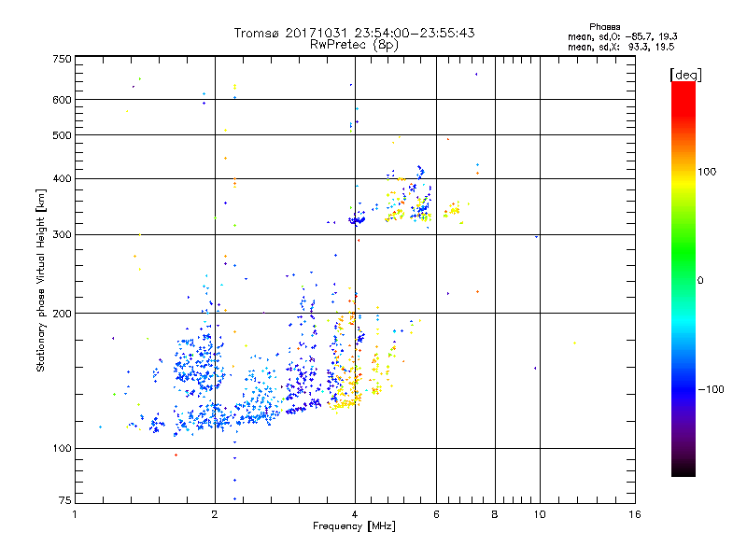This screenshot has height=560, width=747.
Task: Click the y-axis label '75'
Action: (65, 500)
